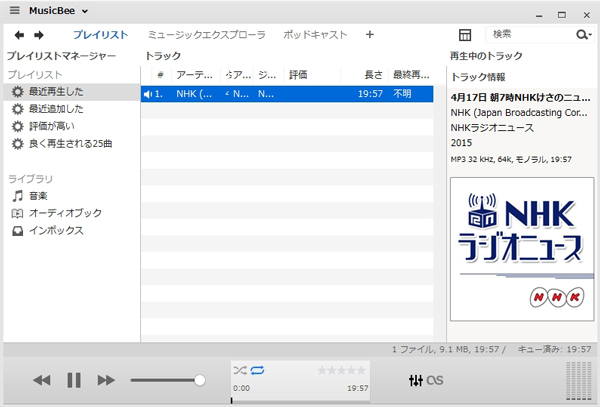
Task: Sort by the 評価 column header
Action: click(312, 75)
